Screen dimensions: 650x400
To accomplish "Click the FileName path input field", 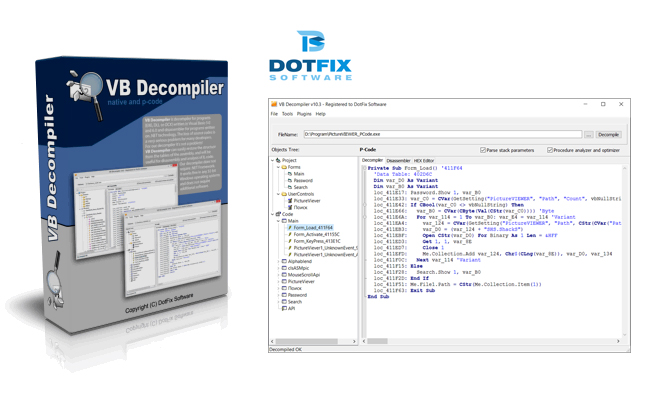I will (x=442, y=134).
